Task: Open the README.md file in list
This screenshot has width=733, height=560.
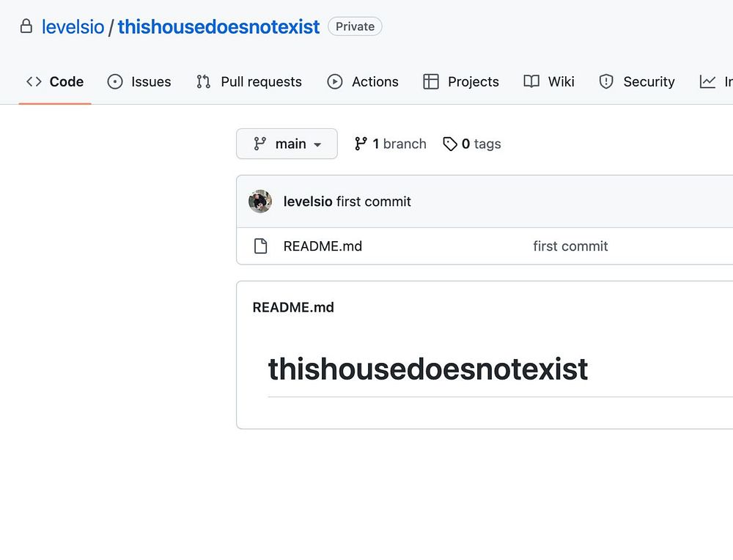Action: point(323,246)
